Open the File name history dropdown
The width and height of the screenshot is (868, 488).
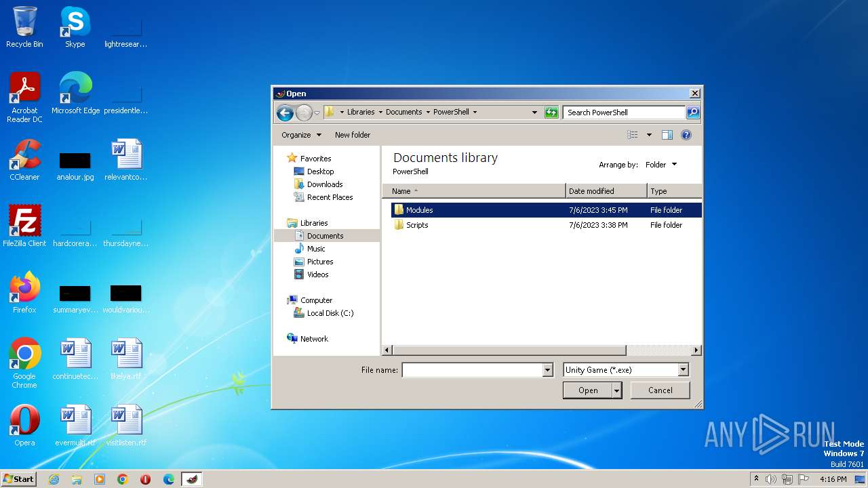(547, 370)
